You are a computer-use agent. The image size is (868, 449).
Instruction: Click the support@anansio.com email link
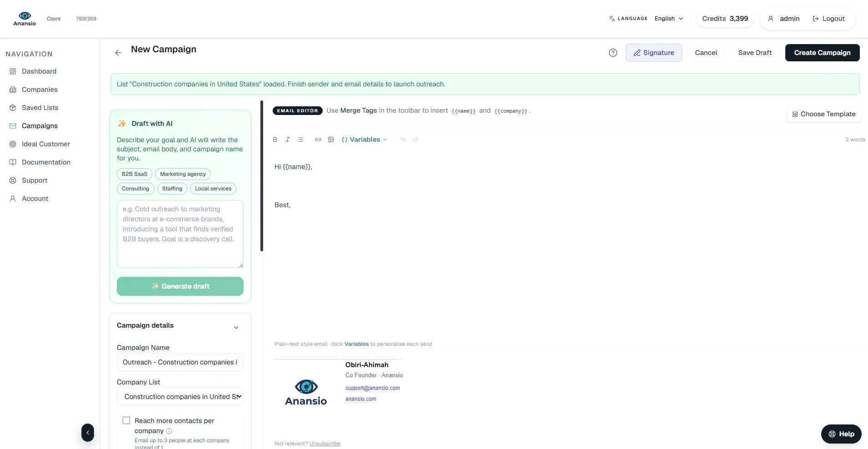click(x=373, y=388)
